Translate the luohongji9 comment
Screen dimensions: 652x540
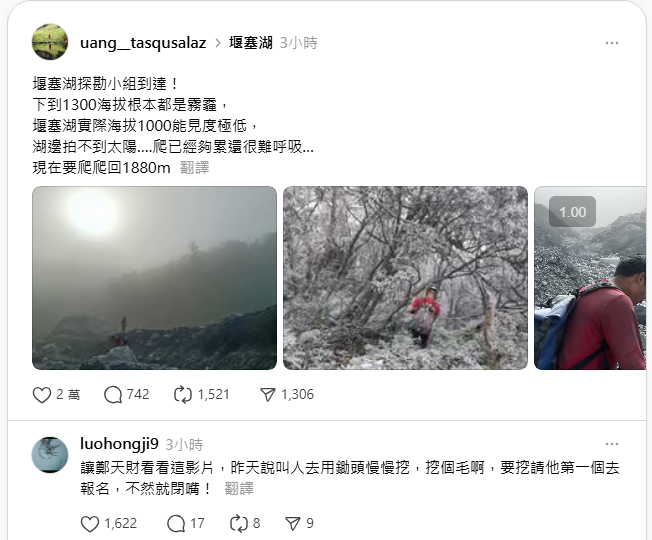(x=239, y=488)
